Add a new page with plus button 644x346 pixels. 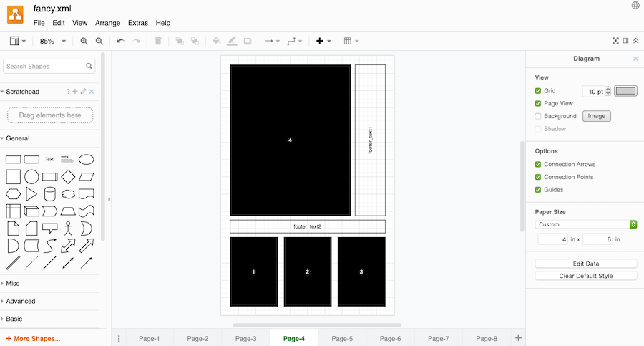(518, 338)
